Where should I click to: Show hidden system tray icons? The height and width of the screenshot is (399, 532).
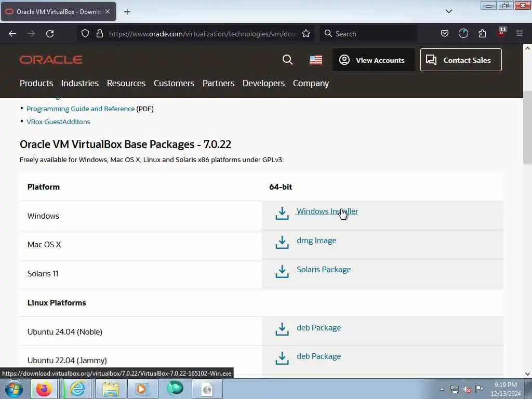click(x=442, y=389)
